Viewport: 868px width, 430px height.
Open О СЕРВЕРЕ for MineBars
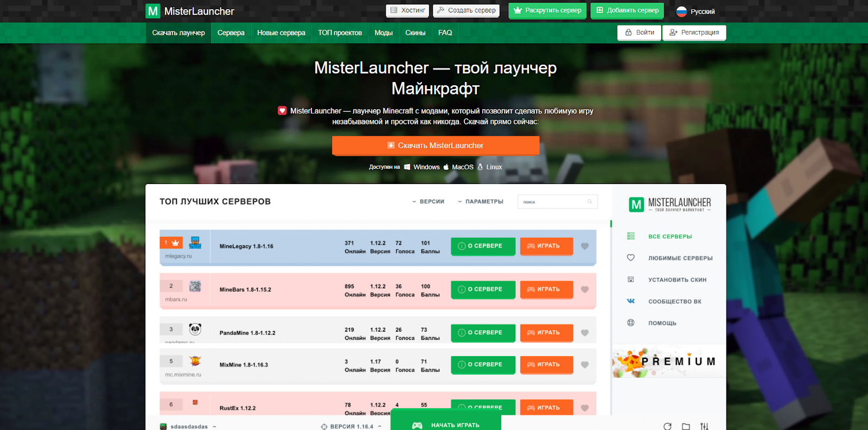click(483, 289)
